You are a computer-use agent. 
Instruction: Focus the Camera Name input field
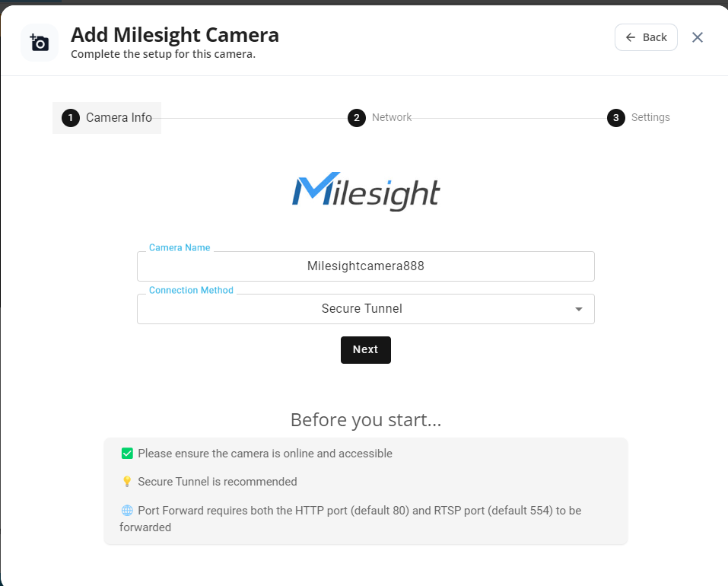tap(366, 266)
